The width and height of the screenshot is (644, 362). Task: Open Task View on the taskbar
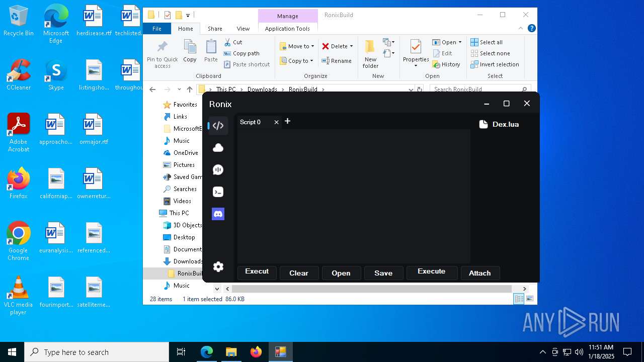(x=181, y=352)
